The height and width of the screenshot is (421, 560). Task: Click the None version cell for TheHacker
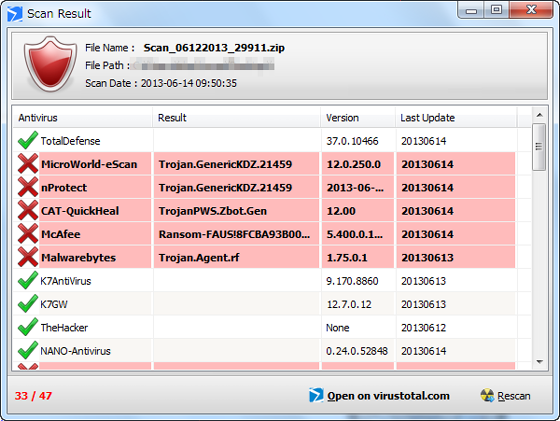click(338, 327)
